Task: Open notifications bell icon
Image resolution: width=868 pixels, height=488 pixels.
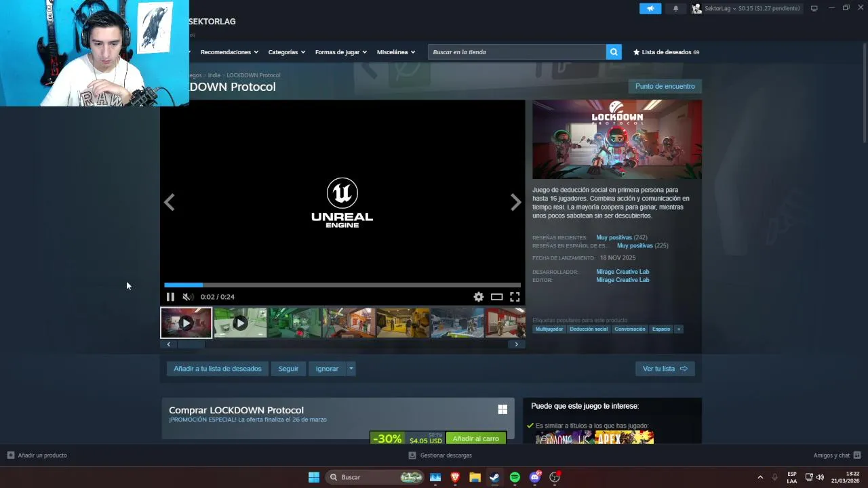Action: tap(675, 8)
